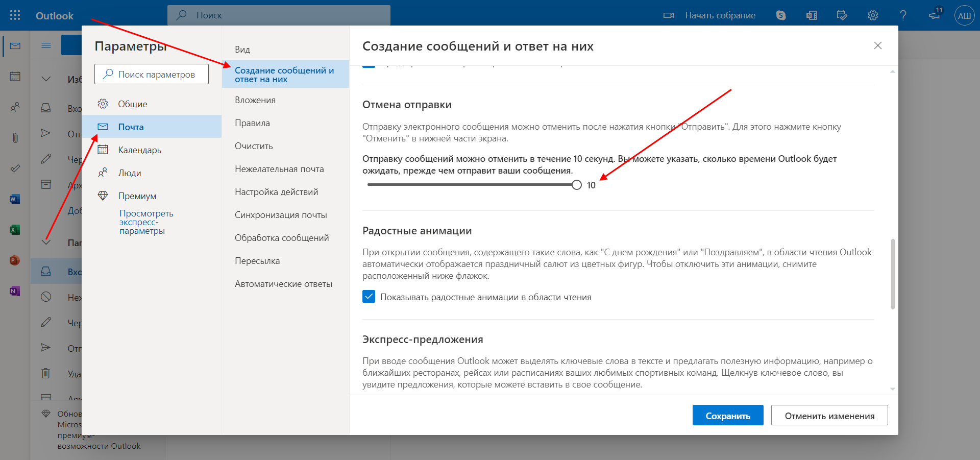Open Sweep (Очистить) section

285,146
